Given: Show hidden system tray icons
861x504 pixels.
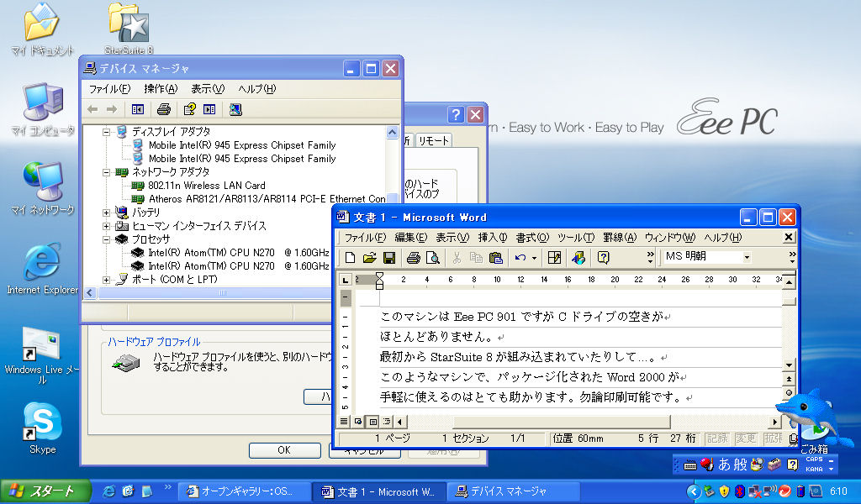Looking at the screenshot, I should click(x=694, y=491).
